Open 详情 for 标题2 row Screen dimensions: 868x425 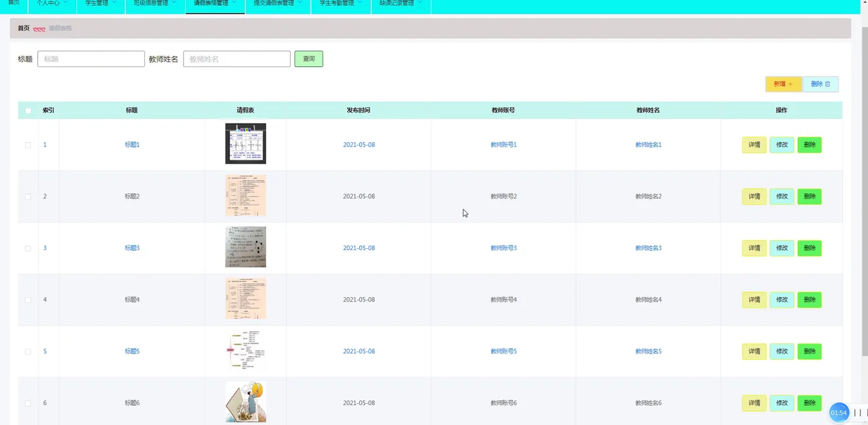pyautogui.click(x=755, y=197)
